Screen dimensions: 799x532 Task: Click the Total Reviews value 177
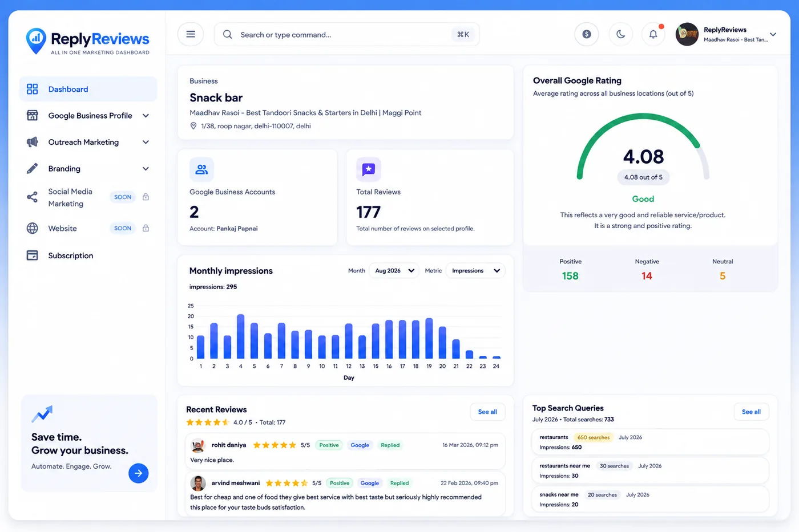368,212
